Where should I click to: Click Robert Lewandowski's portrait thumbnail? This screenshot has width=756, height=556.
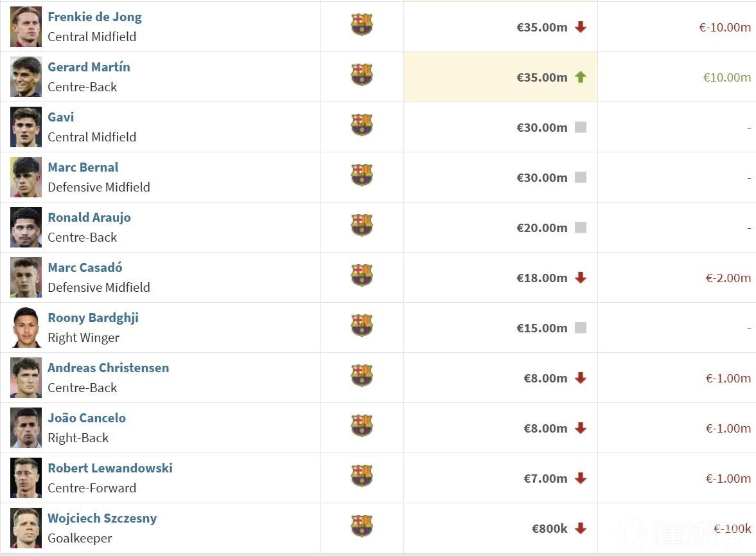(26, 478)
